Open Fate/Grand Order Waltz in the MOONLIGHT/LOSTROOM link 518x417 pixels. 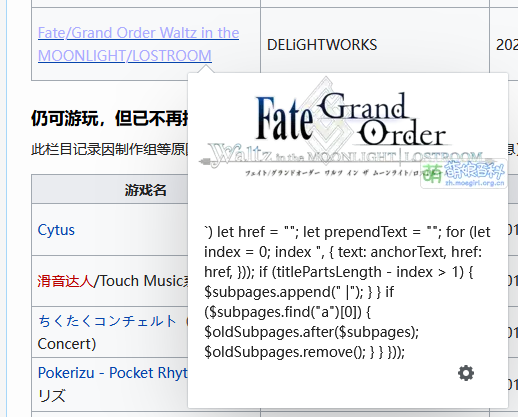pos(138,44)
